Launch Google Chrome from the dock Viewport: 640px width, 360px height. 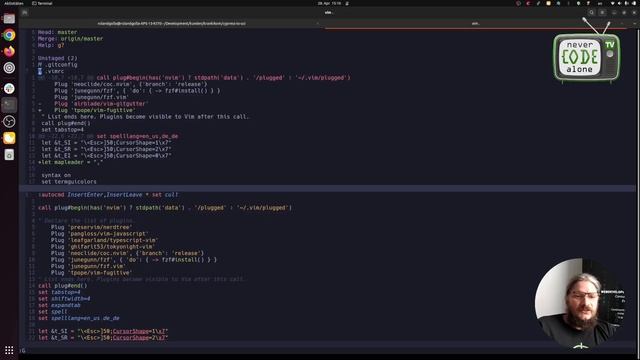coord(9,35)
